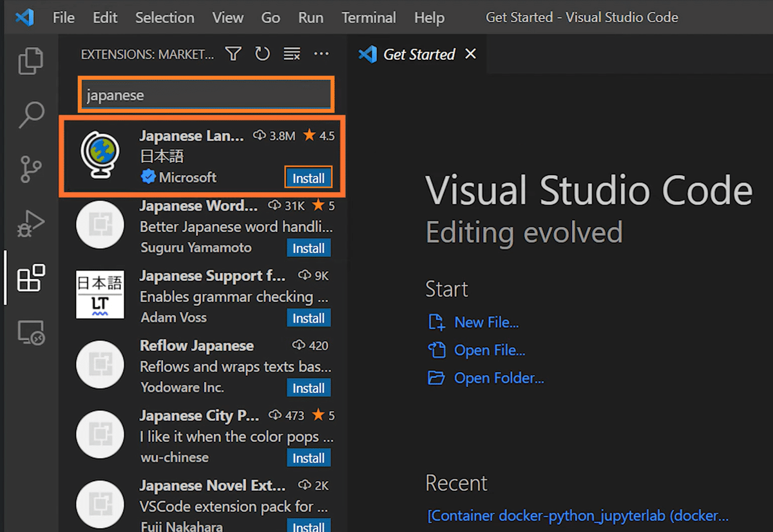Image resolution: width=773 pixels, height=532 pixels.
Task: Close the Get Started tab
Action: click(471, 54)
